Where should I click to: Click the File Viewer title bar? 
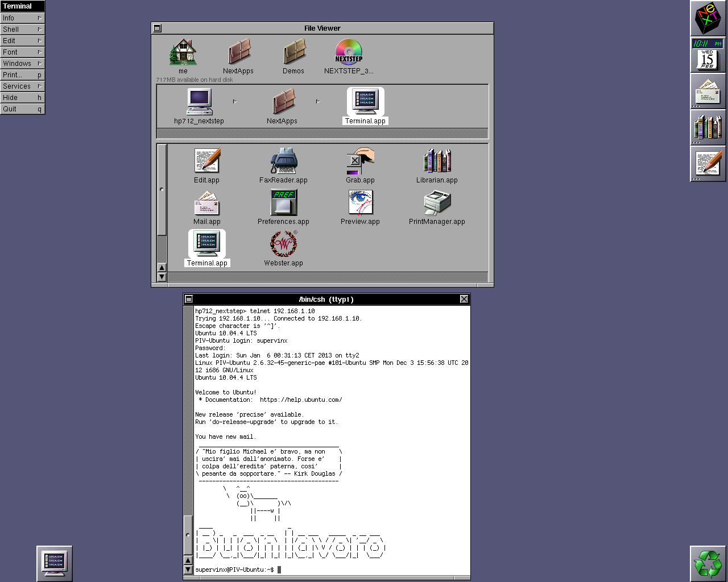(x=322, y=28)
